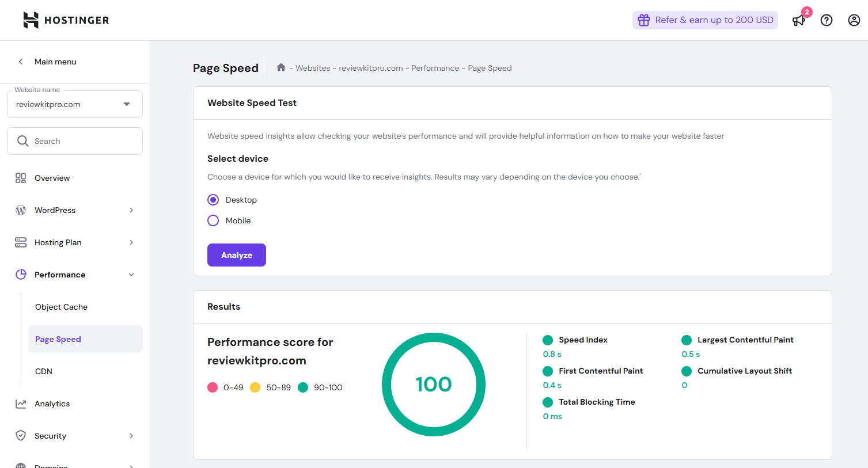This screenshot has height=468, width=868.
Task: Select the Mobile radio button
Action: click(213, 220)
